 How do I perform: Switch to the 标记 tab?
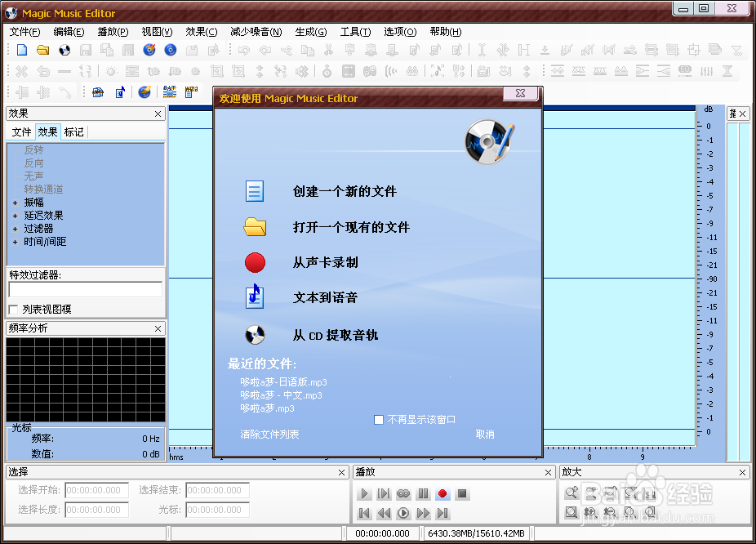(73, 132)
